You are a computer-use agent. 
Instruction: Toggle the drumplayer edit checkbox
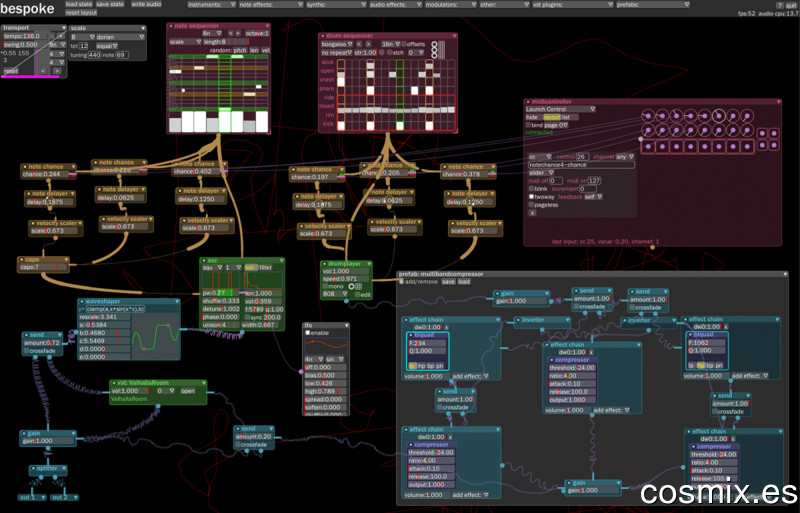(358, 295)
